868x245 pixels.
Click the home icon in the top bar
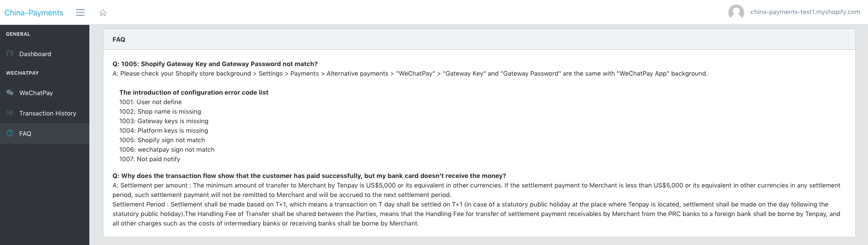pos(103,13)
